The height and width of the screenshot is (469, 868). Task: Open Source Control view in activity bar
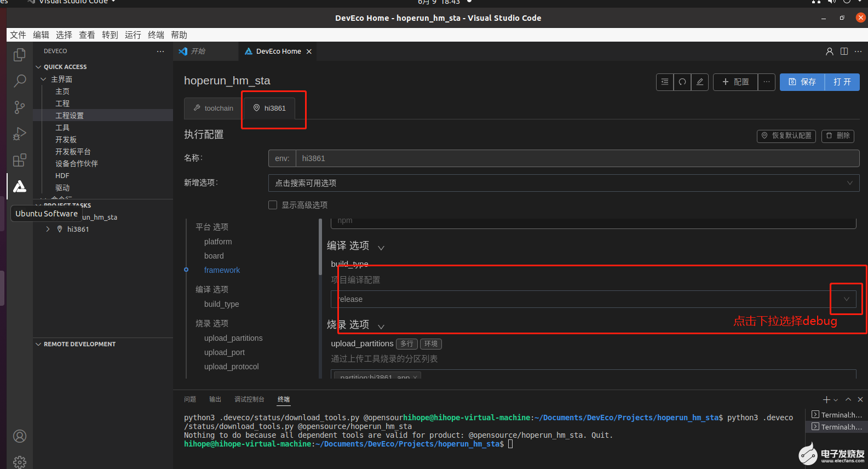20,107
